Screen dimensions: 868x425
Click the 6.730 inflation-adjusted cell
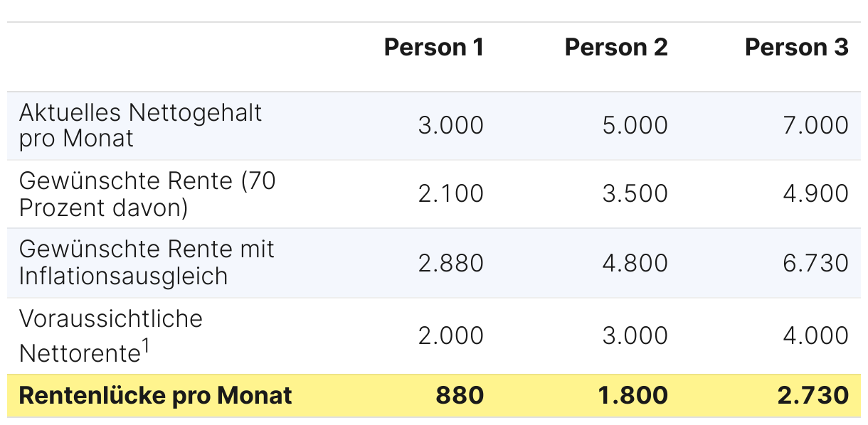(815, 263)
